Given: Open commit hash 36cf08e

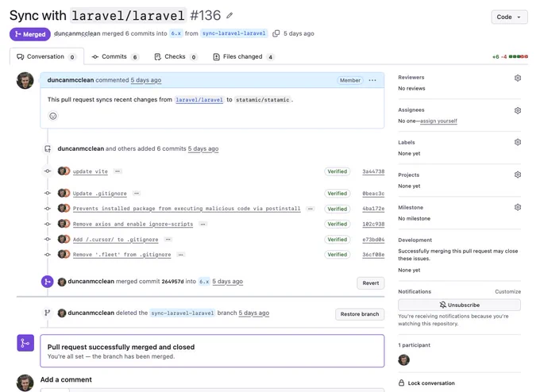Looking at the screenshot, I should tap(373, 255).
